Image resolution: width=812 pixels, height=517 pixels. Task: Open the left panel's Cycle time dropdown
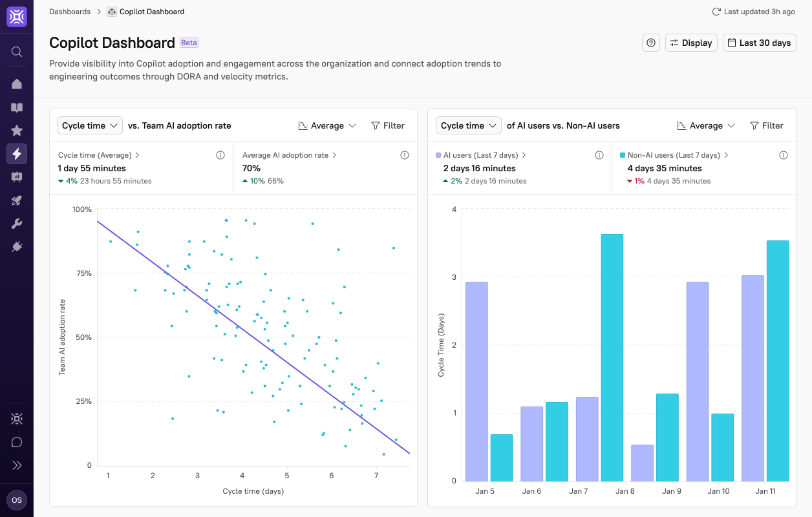pyautogui.click(x=89, y=125)
